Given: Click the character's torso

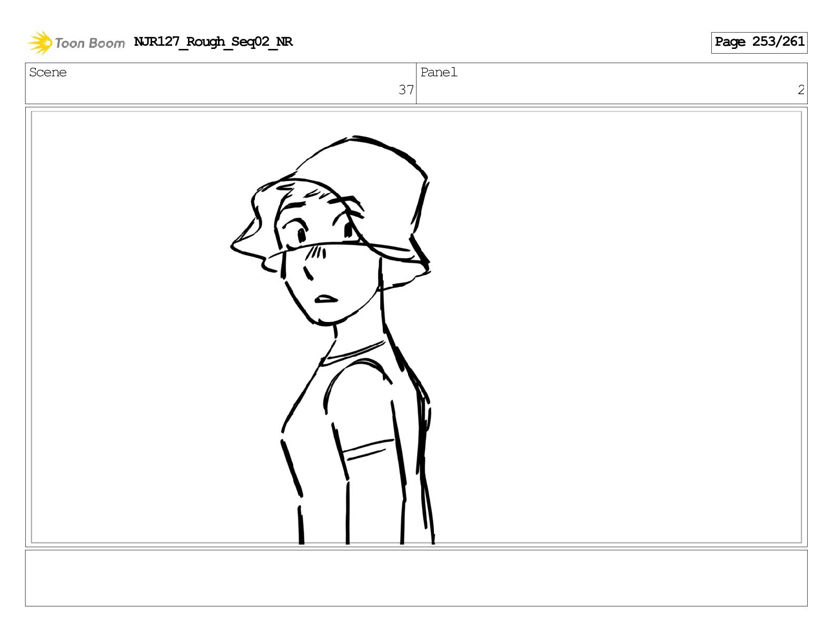Looking at the screenshot, I should [358, 452].
